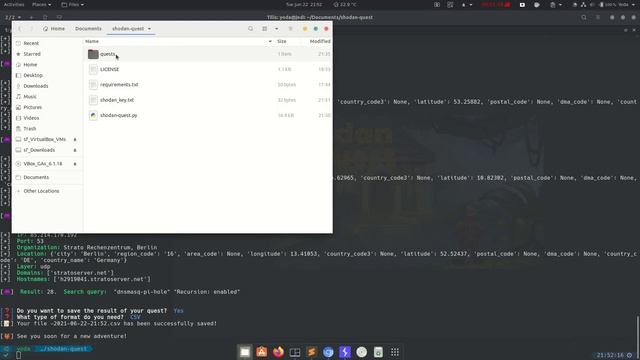Click saved CSV message line in terminal
The width and height of the screenshot is (640, 360).
(117, 323)
